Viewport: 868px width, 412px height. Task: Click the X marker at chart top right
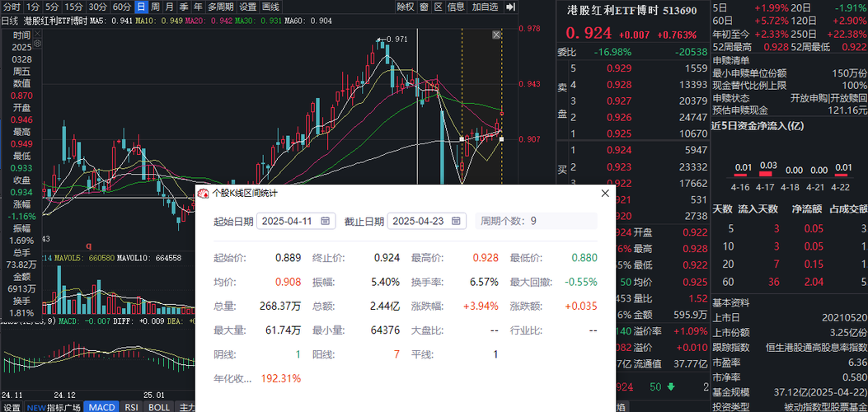coord(497,35)
